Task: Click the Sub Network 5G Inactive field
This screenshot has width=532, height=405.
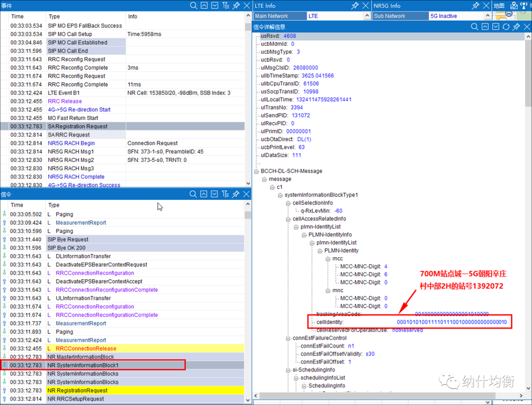Action: pos(456,16)
